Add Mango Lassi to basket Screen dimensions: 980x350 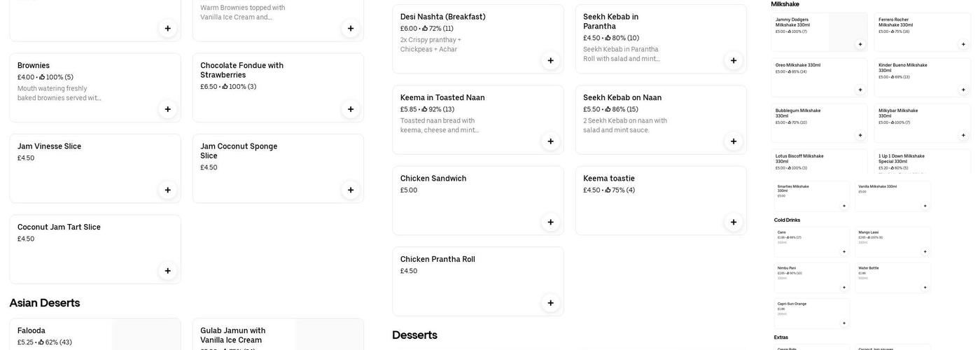click(925, 251)
